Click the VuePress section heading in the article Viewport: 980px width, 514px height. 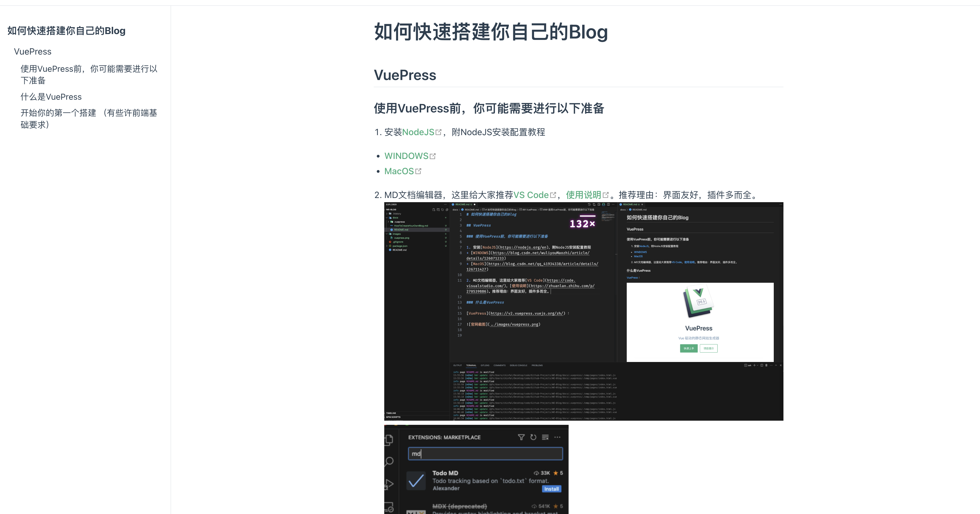405,75
